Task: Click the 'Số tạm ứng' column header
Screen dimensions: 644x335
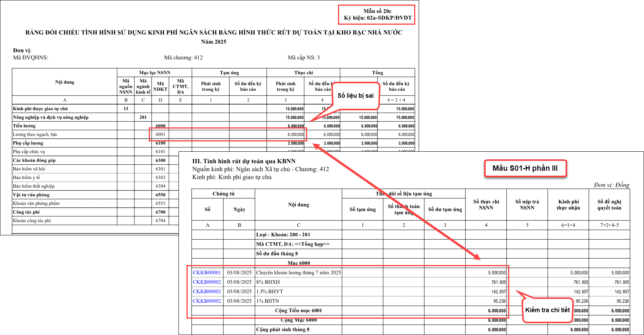Action: tap(362, 210)
